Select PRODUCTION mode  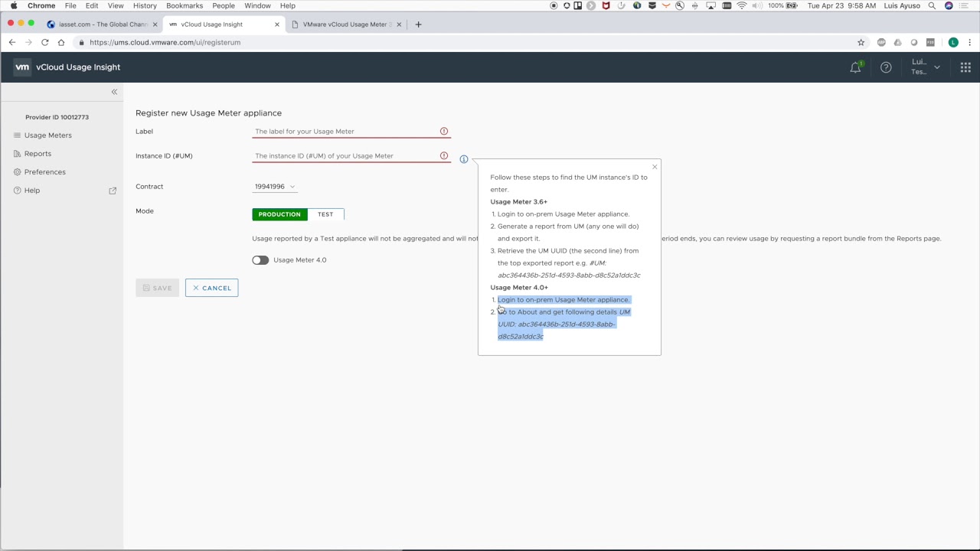[279, 214]
